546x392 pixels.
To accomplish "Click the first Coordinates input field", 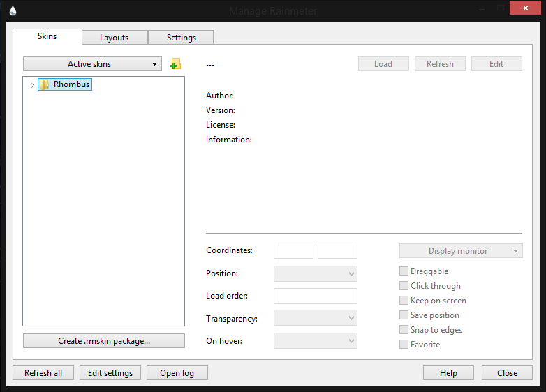I will (x=293, y=251).
